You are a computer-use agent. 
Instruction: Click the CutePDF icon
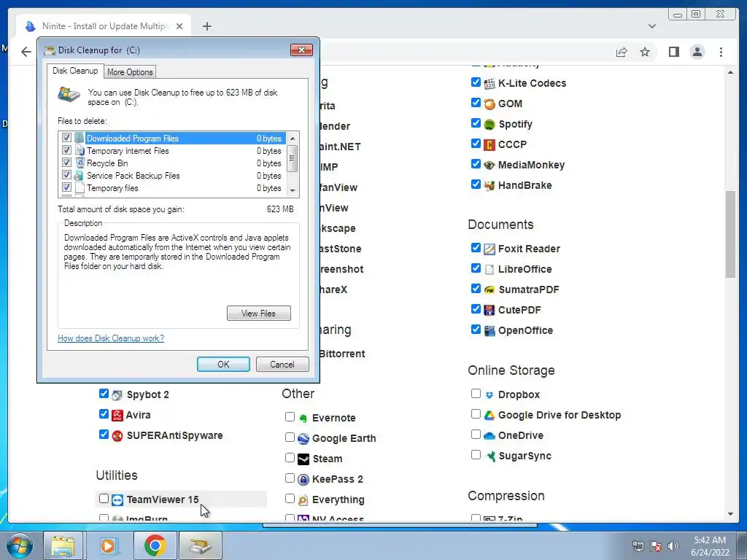489,311
